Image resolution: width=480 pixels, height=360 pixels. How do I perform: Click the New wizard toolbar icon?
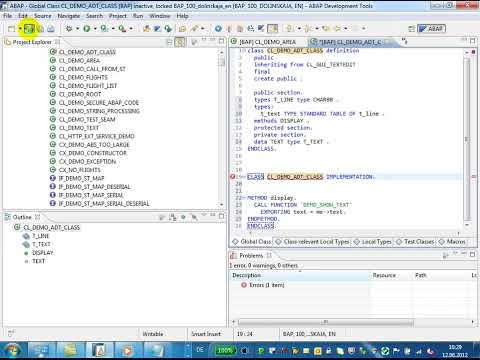click(11, 29)
